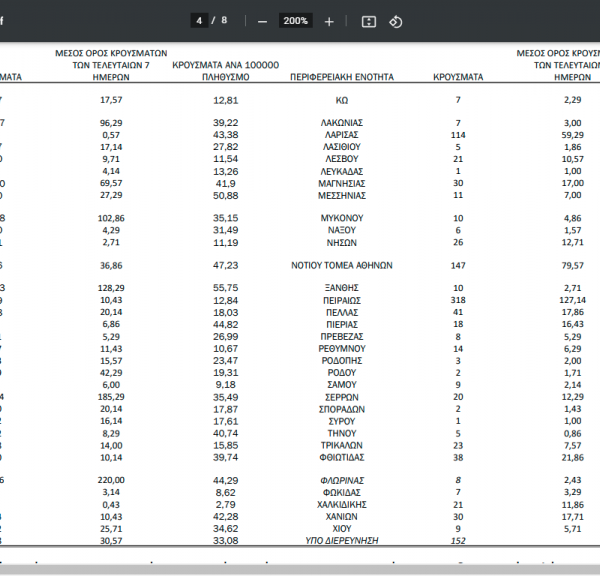The width and height of the screenshot is (600, 576).
Task: Click the ΛΕΥΚΑΔΑΣ region name
Action: [342, 171]
